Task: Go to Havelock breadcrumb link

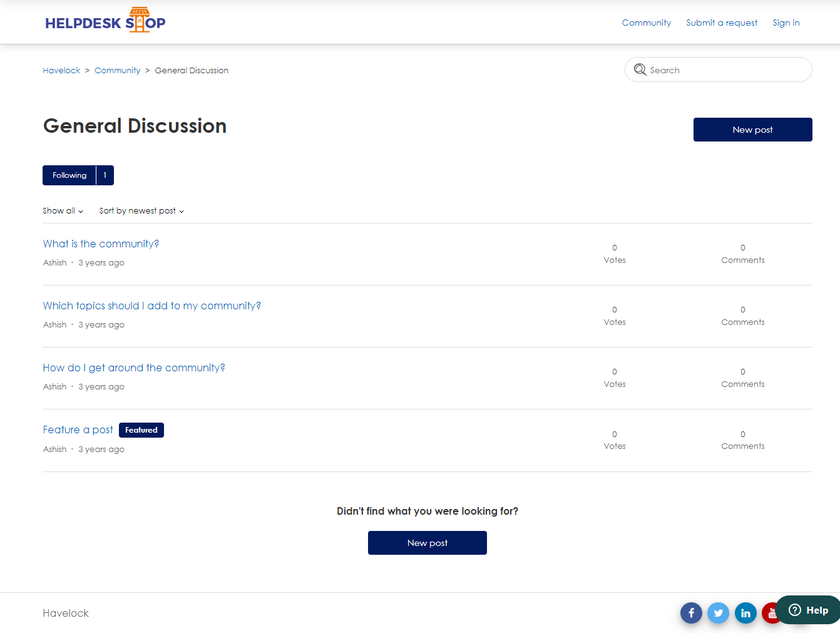Action: pyautogui.click(x=61, y=71)
